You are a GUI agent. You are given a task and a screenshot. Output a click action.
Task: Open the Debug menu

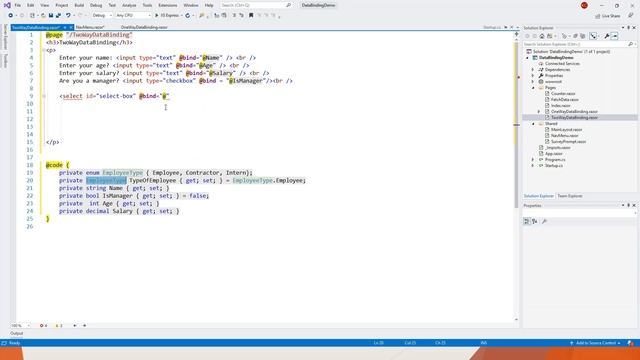(96, 5)
